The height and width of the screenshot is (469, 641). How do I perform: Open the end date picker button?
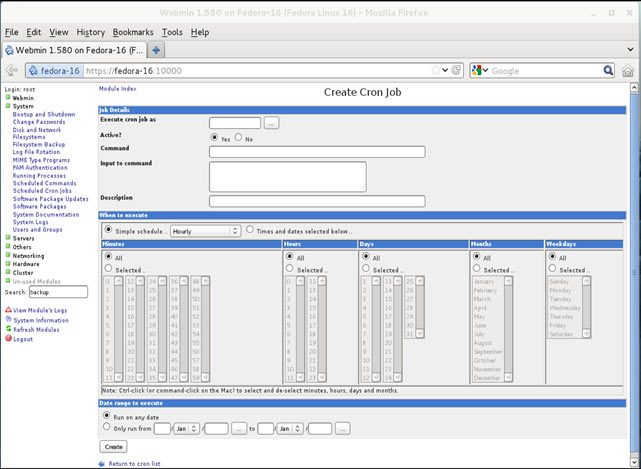point(343,429)
